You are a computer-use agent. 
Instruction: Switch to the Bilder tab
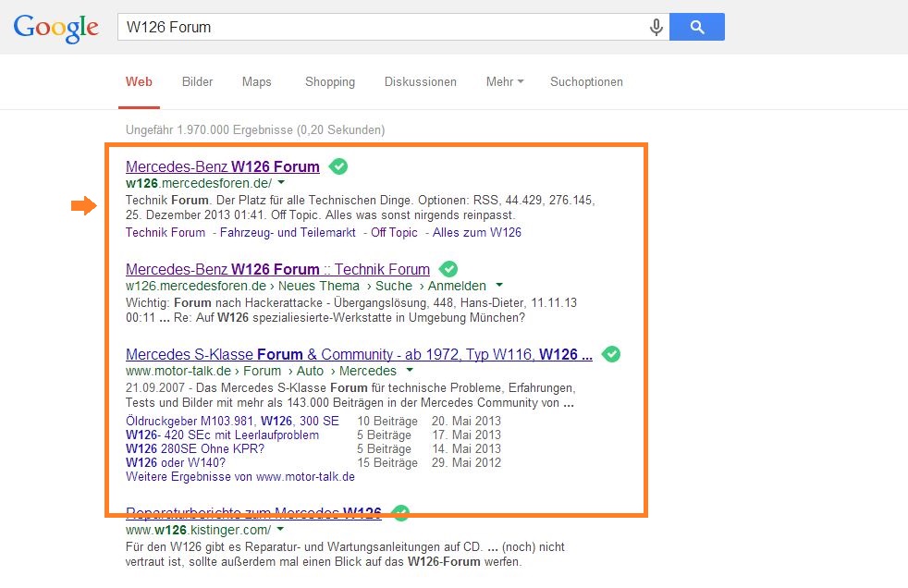(x=198, y=81)
